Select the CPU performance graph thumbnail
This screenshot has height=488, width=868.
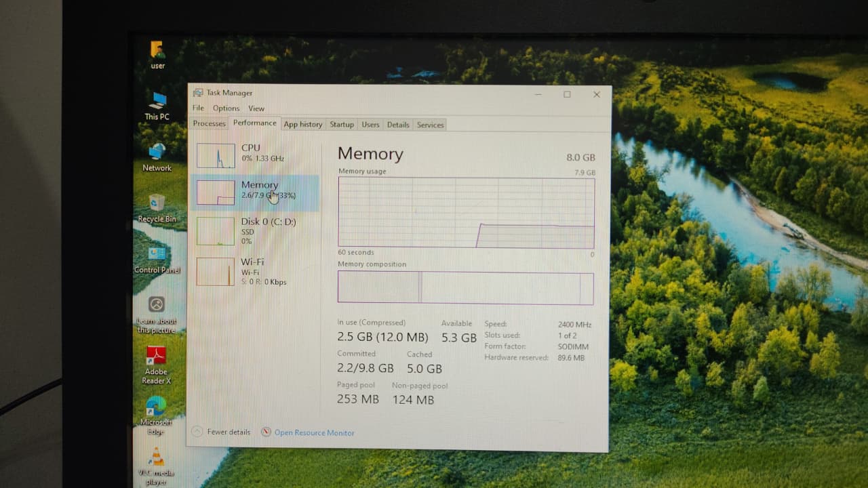point(216,156)
